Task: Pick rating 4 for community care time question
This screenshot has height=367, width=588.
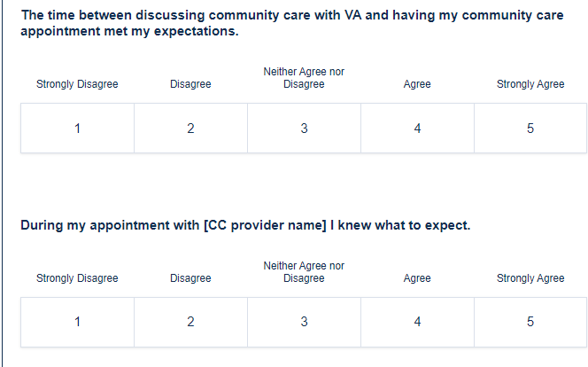Action: [417, 129]
